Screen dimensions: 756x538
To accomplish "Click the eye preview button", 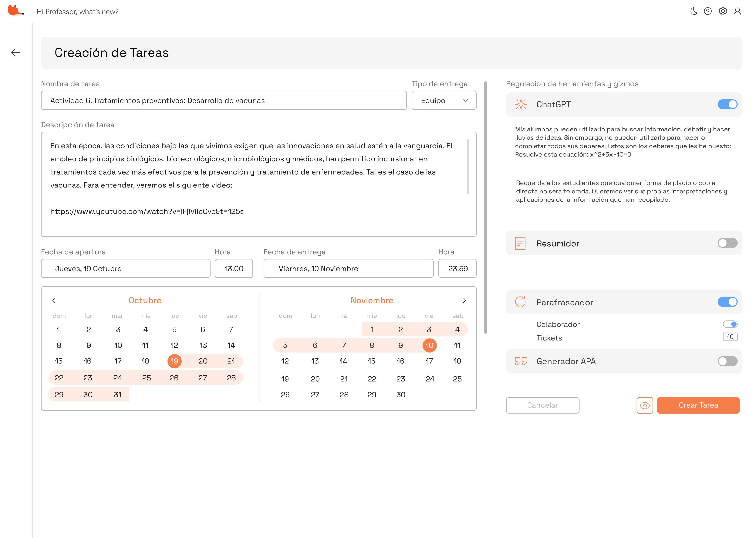I will tap(645, 405).
